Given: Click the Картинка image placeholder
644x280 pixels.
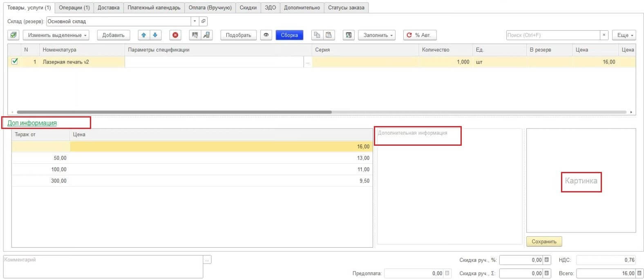Looking at the screenshot, I should coord(581,181).
